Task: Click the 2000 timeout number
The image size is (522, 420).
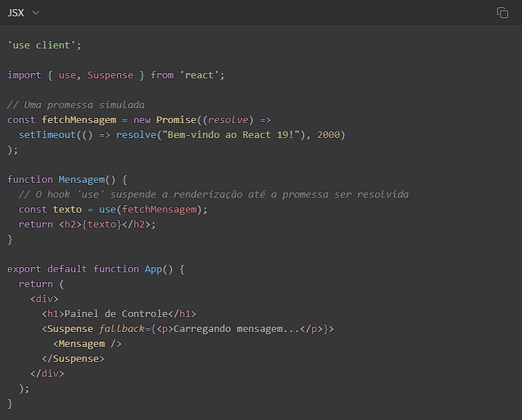Action: (x=328, y=134)
